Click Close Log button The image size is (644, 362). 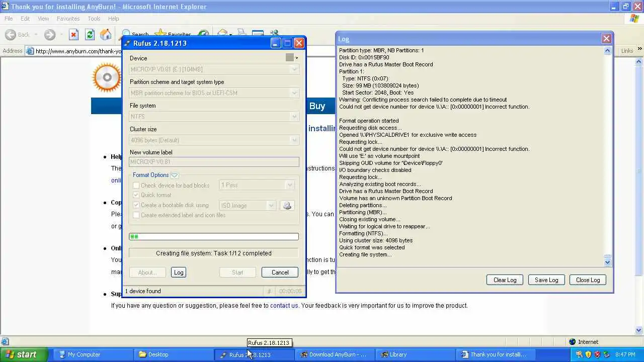pos(588,280)
